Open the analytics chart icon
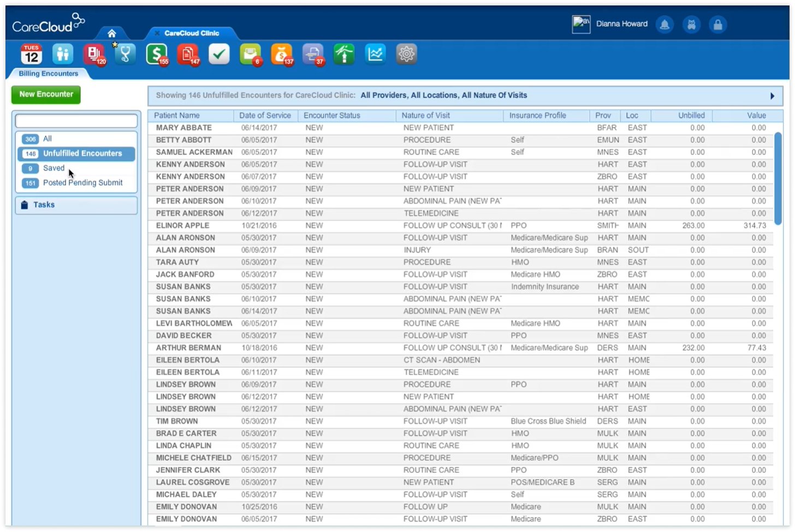This screenshot has width=795, height=532. (x=375, y=54)
